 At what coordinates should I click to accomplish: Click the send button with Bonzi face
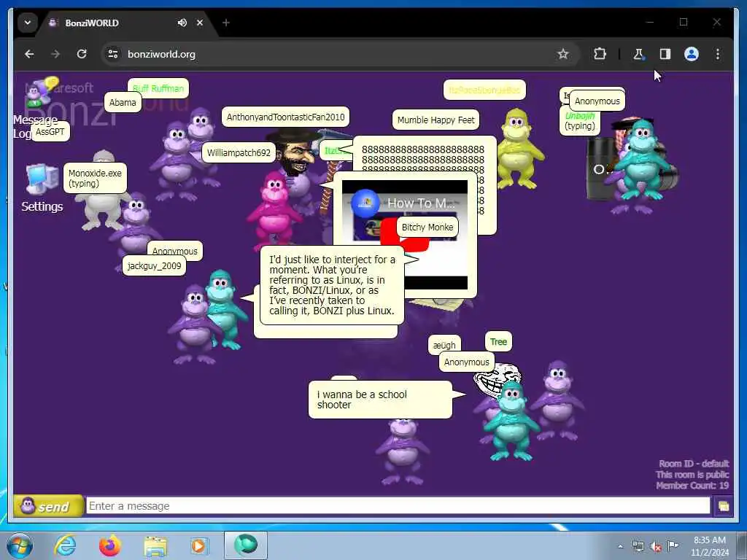pos(48,506)
